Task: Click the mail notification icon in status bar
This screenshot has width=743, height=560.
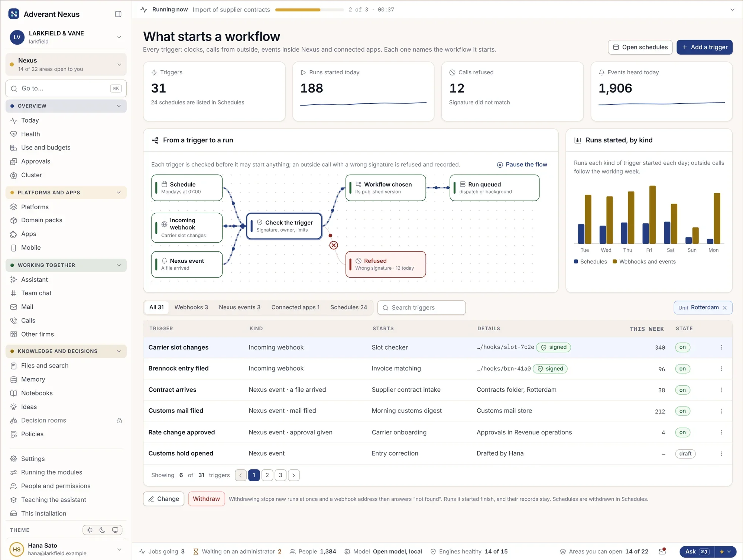Action: pyautogui.click(x=662, y=551)
